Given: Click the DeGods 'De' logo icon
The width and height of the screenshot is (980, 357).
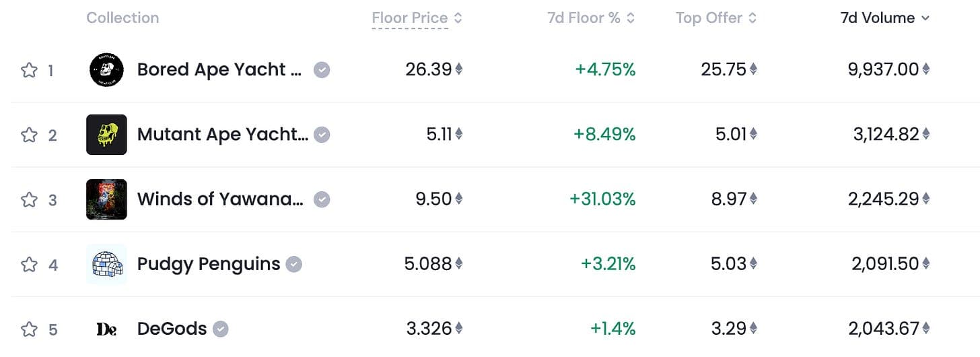Looking at the screenshot, I should coord(106,329).
